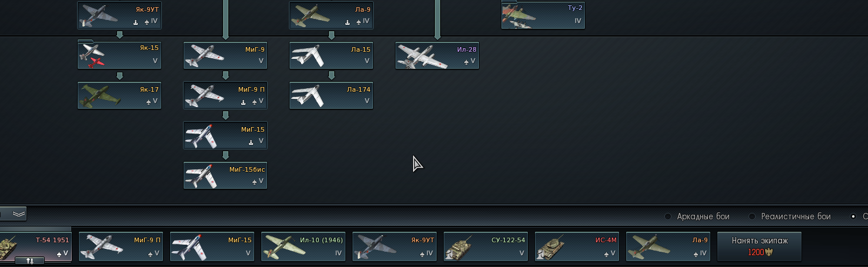Select the Як-9УТ fighter in the crew slots bar
This screenshot has width=868, height=267.
(394, 246)
